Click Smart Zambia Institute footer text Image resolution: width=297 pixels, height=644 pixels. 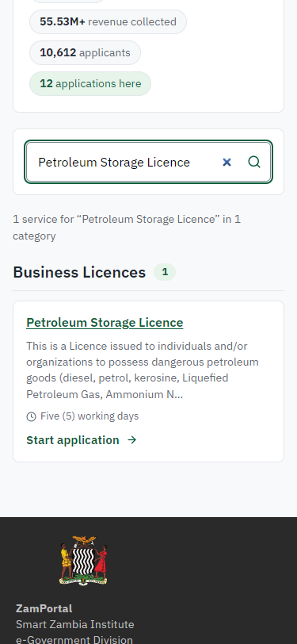(x=75, y=624)
